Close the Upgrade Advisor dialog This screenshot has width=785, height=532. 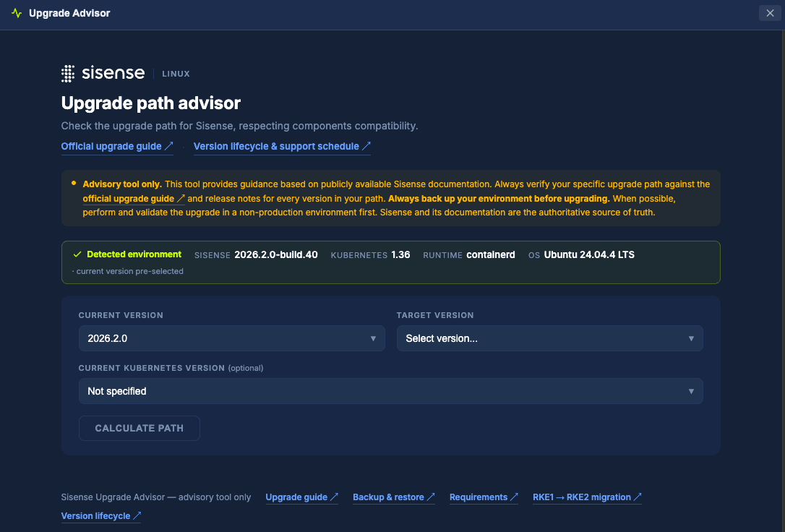pos(770,13)
